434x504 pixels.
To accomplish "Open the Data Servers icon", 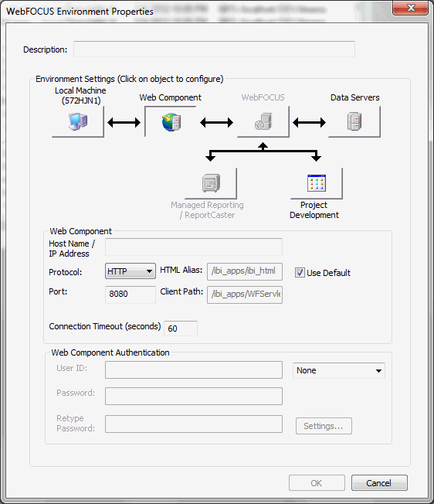I will [354, 122].
